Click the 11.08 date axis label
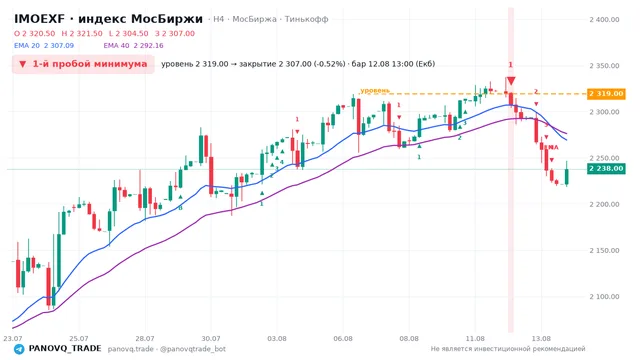Viewport: 640px width, 360px height. click(x=475, y=339)
